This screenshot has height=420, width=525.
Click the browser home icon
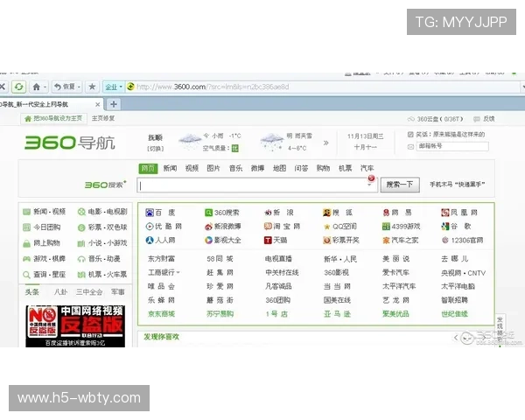[x=37, y=87]
